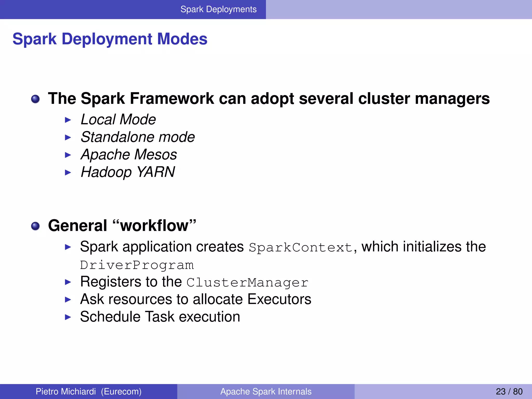Click the sphere bullet beside Spark Framework

click(x=35, y=99)
